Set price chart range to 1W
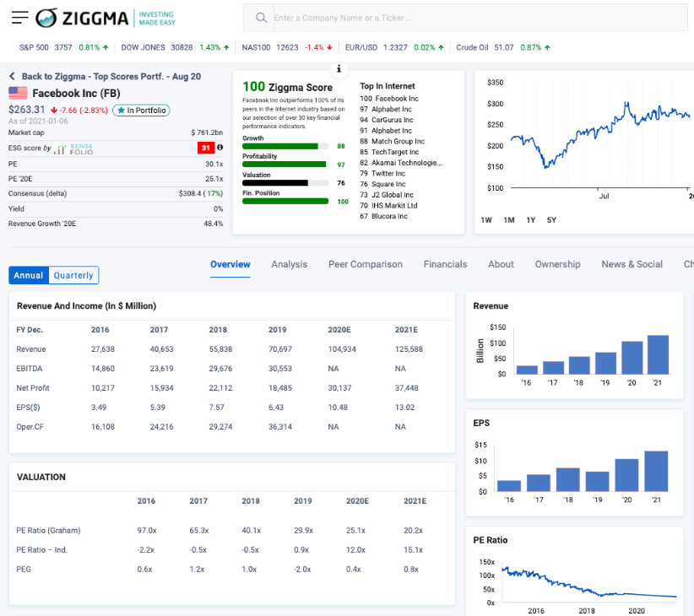 click(486, 219)
